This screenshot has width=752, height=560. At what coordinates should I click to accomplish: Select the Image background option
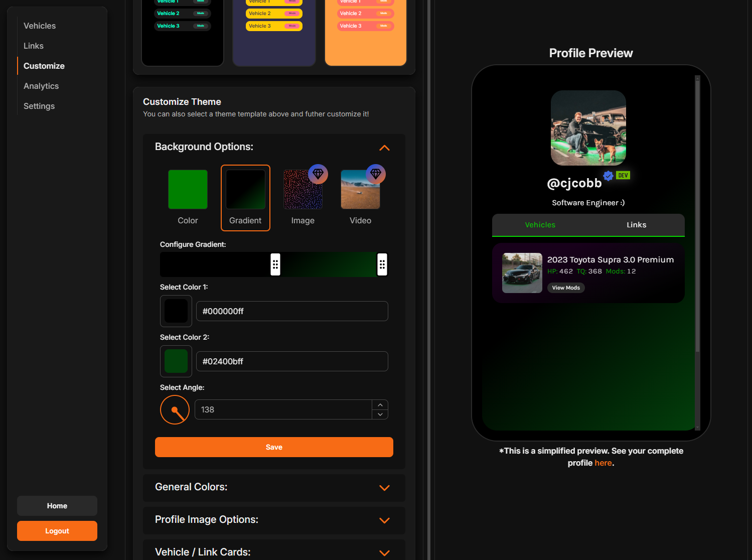(303, 198)
